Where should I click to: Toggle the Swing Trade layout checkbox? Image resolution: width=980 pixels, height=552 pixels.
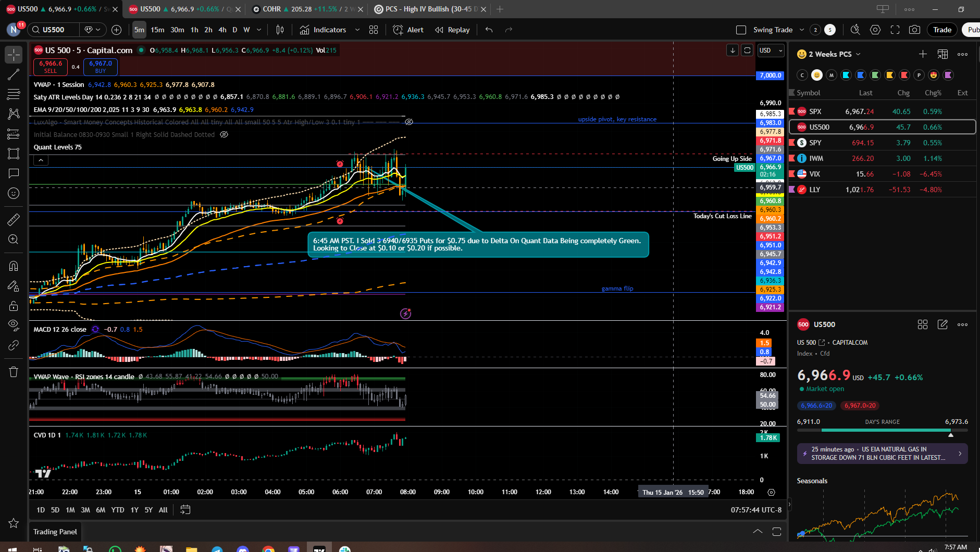point(741,30)
